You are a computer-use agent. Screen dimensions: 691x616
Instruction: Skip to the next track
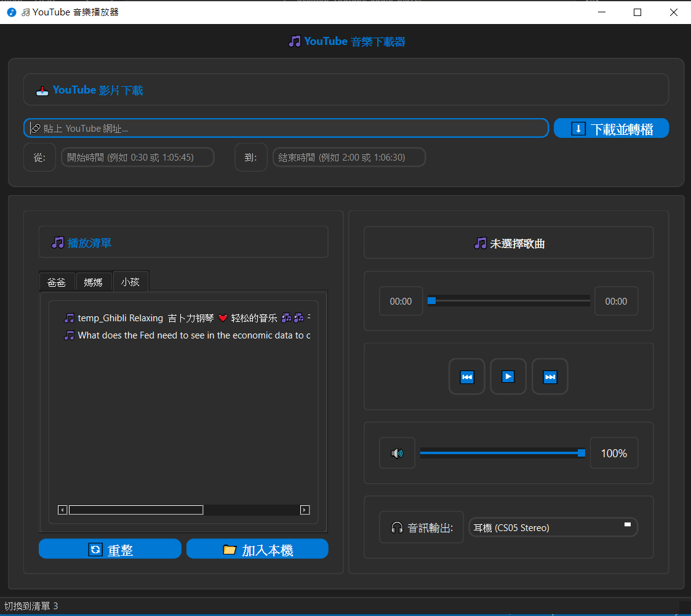549,377
